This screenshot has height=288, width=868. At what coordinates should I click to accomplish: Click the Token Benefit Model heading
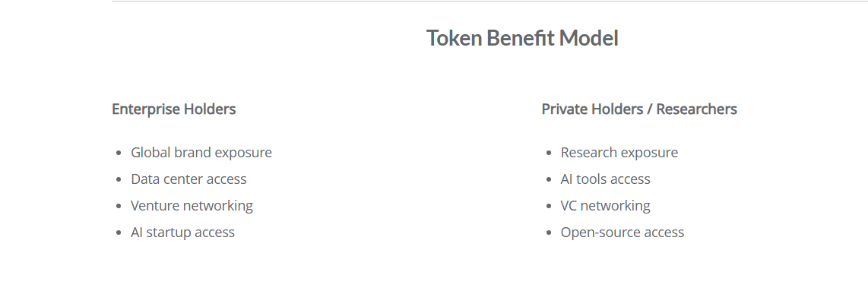(x=522, y=38)
